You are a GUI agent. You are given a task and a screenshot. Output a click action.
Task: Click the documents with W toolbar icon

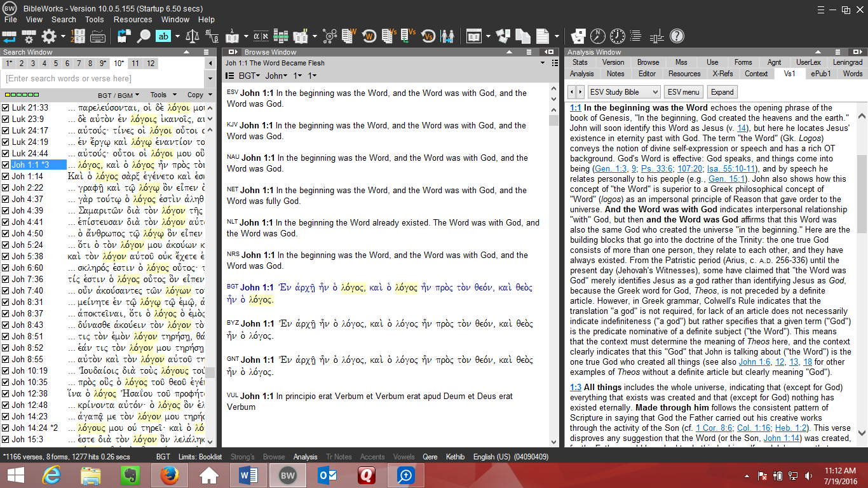349,36
